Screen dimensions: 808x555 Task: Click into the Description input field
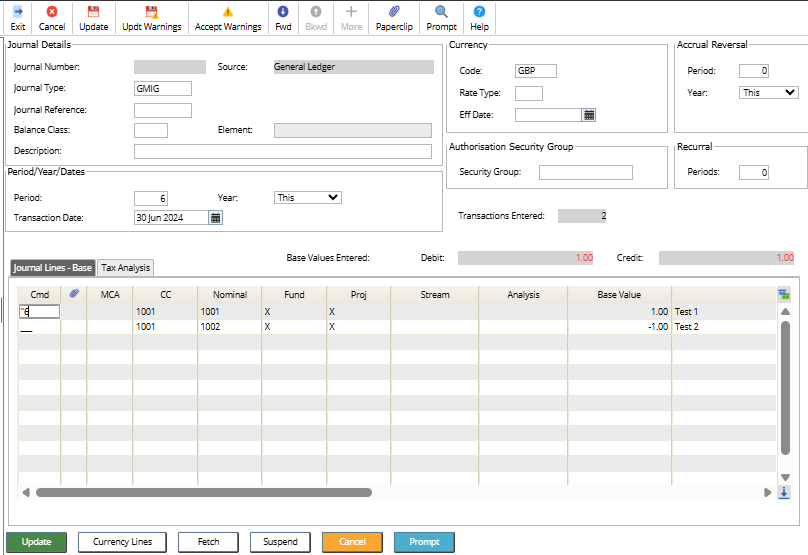point(283,151)
